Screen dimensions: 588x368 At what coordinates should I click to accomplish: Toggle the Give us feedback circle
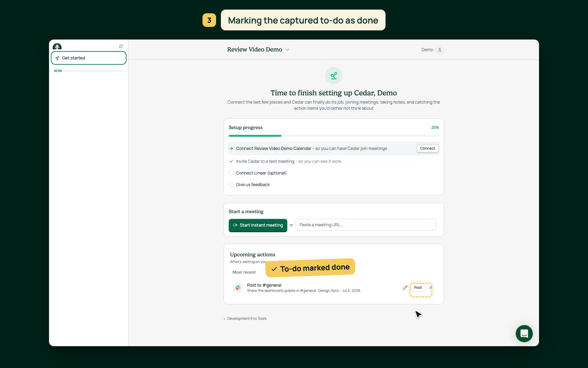[231, 185]
